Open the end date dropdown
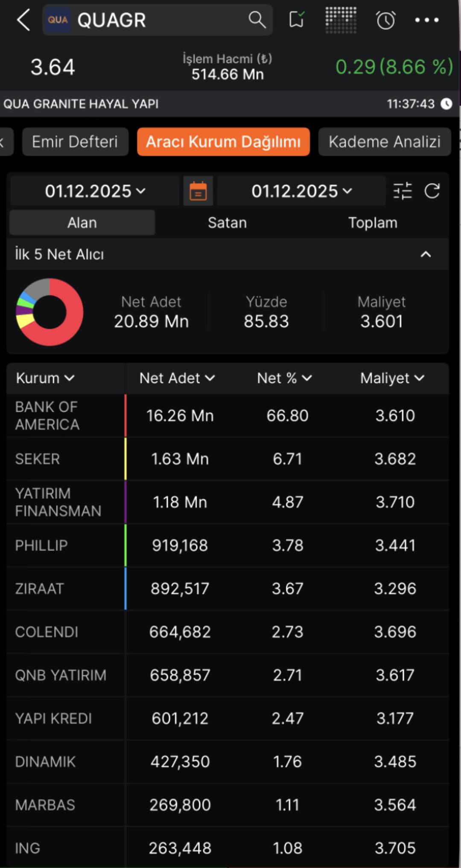The height and width of the screenshot is (868, 461). (301, 191)
